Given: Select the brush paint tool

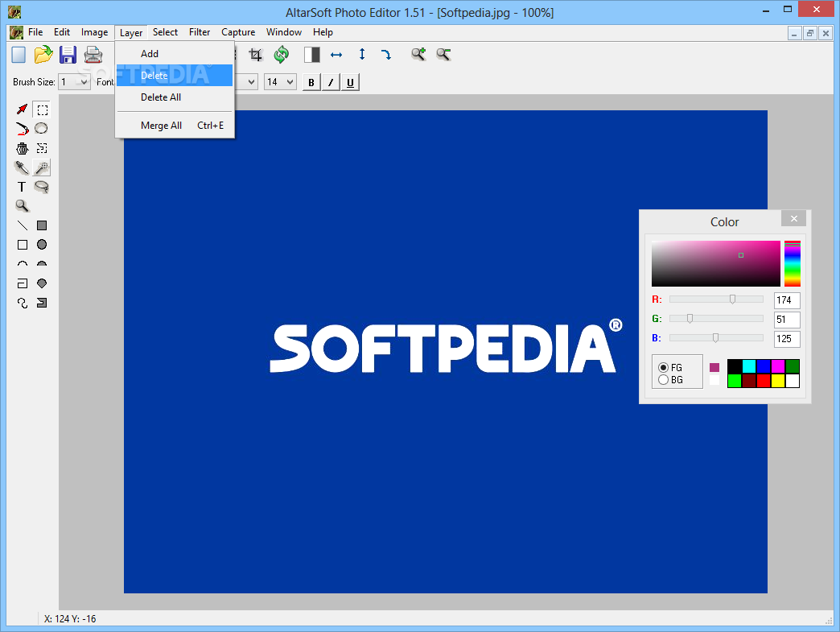Looking at the screenshot, I should click(22, 129).
